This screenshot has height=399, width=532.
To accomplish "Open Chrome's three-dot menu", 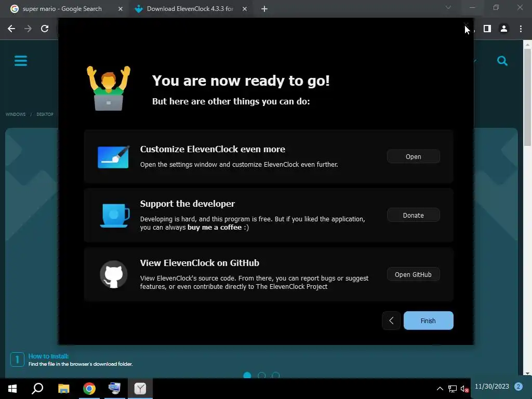I will (x=521, y=29).
